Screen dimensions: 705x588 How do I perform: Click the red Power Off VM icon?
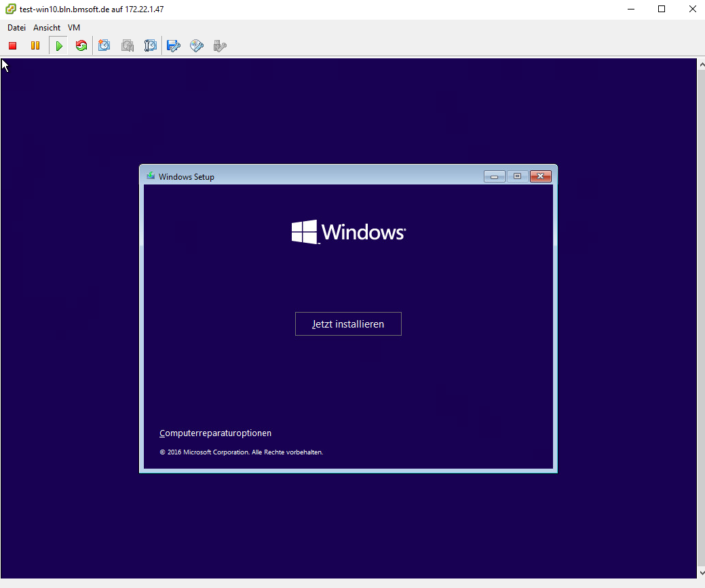pyautogui.click(x=13, y=45)
